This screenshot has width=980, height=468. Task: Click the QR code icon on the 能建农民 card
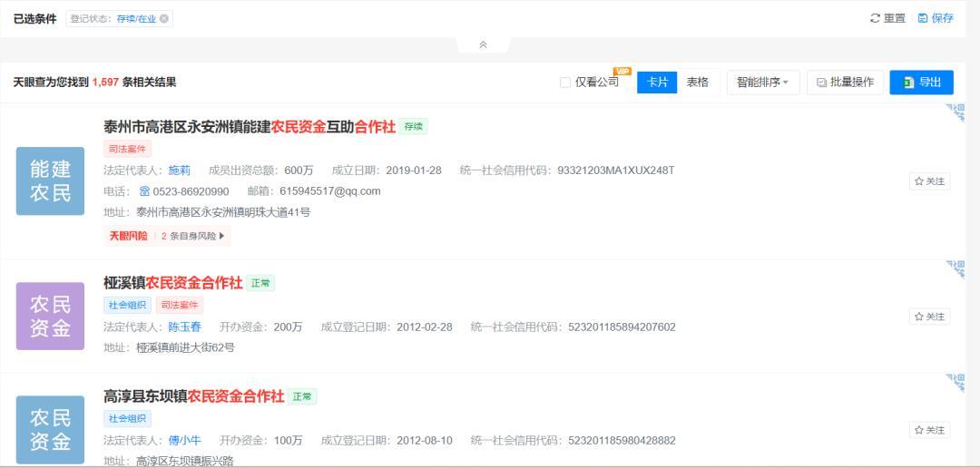955,112
